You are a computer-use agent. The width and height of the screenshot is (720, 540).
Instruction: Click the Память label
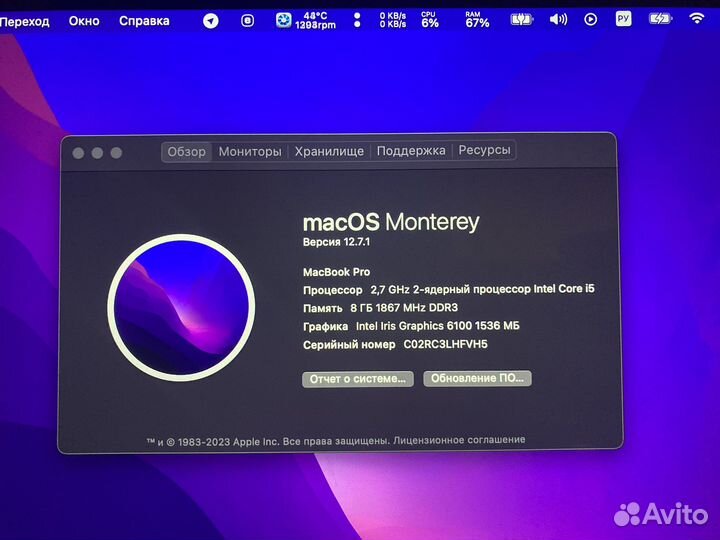(x=322, y=309)
